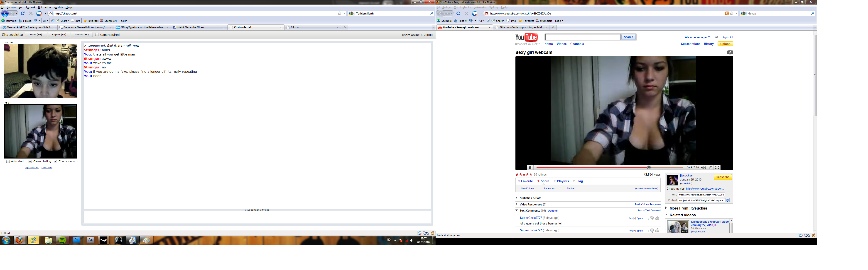868x270 pixels.
Task: Open Photoshop from the taskbar
Action: 76,240
